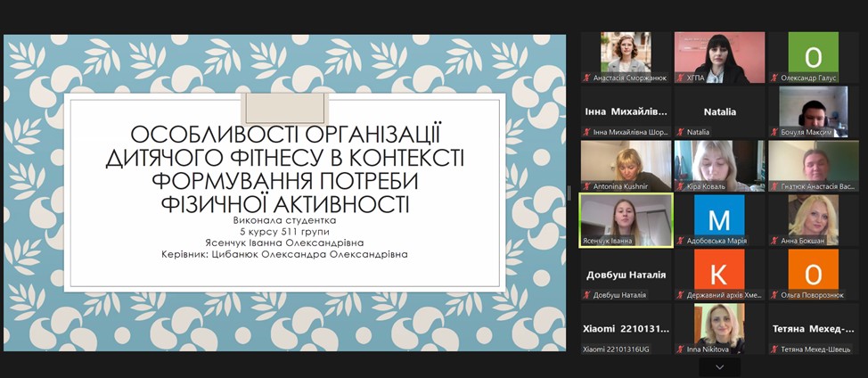Select active speaker Ясенчук Іванна's video
The height and width of the screenshot is (378, 868).
(x=626, y=219)
